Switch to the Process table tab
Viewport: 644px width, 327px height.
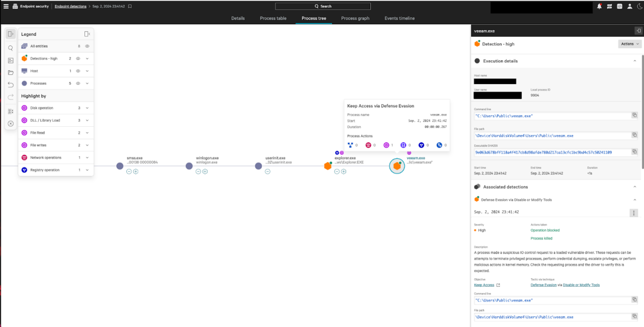[x=273, y=18]
